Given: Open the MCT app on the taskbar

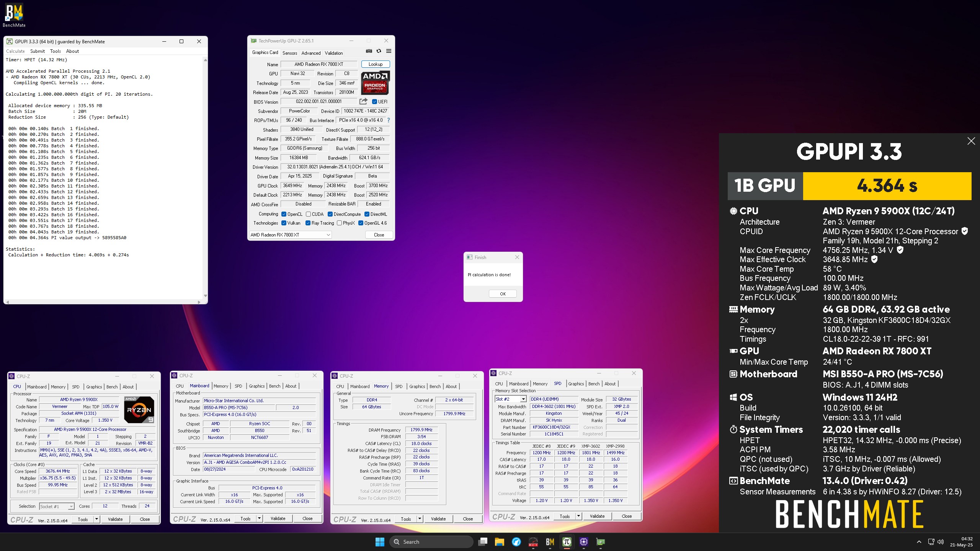Looking at the screenshot, I should (x=533, y=542).
